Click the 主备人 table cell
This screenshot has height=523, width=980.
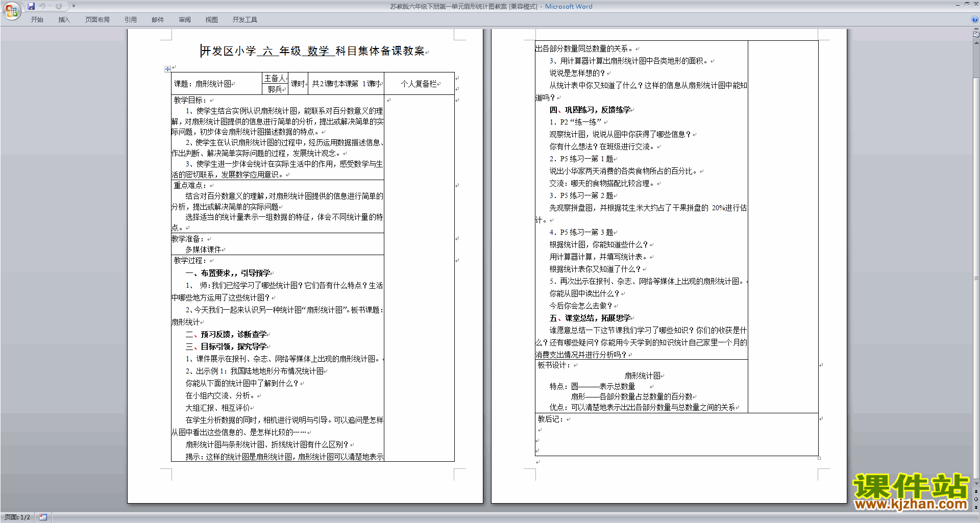pyautogui.click(x=275, y=78)
